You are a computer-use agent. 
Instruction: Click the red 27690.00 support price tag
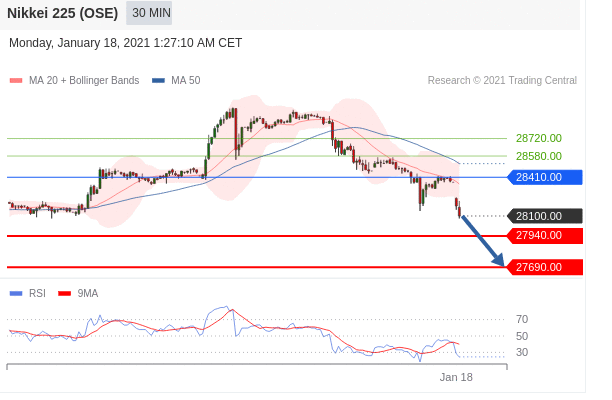point(545,267)
